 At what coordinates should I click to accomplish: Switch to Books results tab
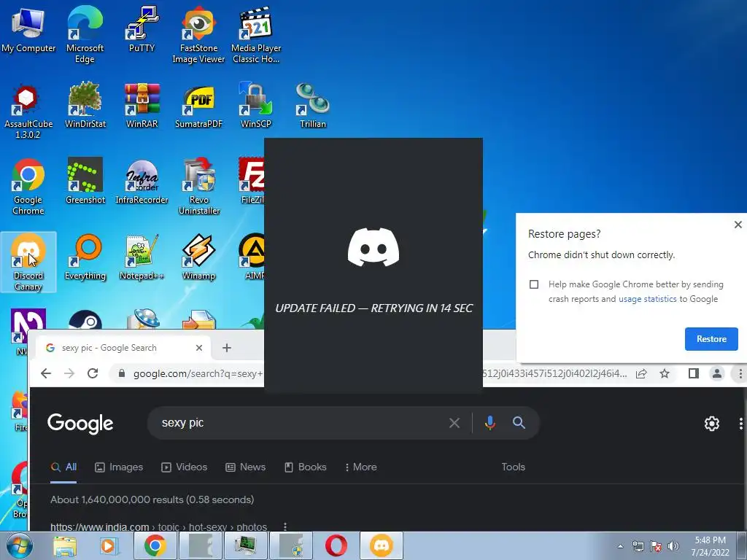(x=306, y=467)
